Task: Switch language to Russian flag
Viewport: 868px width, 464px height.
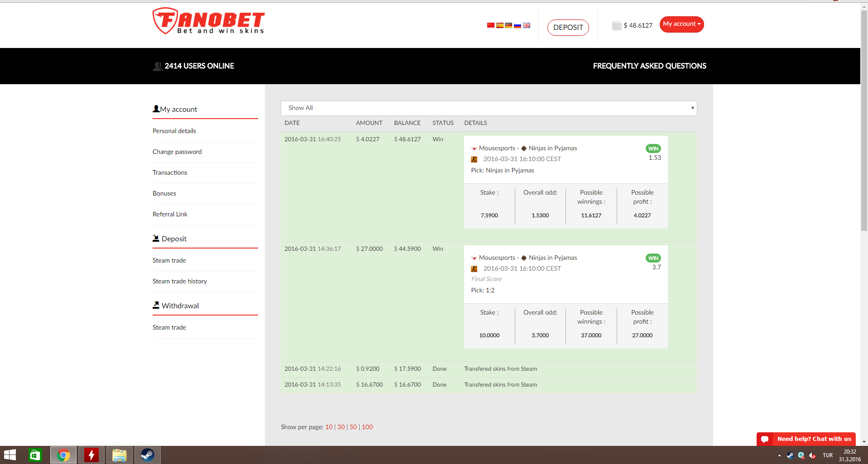Action: (518, 25)
